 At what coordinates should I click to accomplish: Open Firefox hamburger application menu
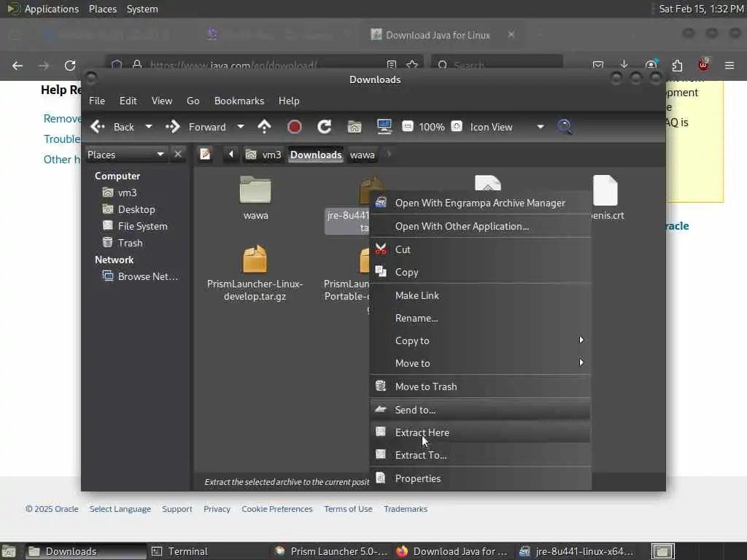click(729, 65)
